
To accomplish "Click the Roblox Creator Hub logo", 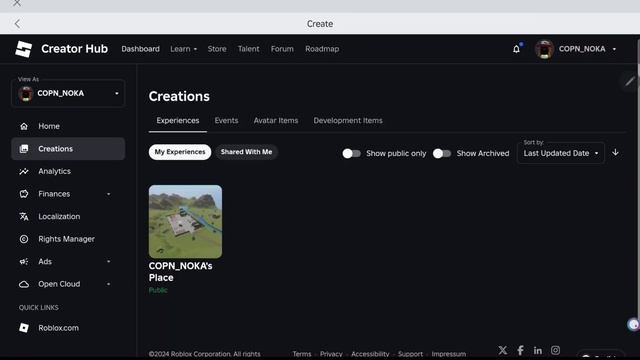I will coord(24,49).
